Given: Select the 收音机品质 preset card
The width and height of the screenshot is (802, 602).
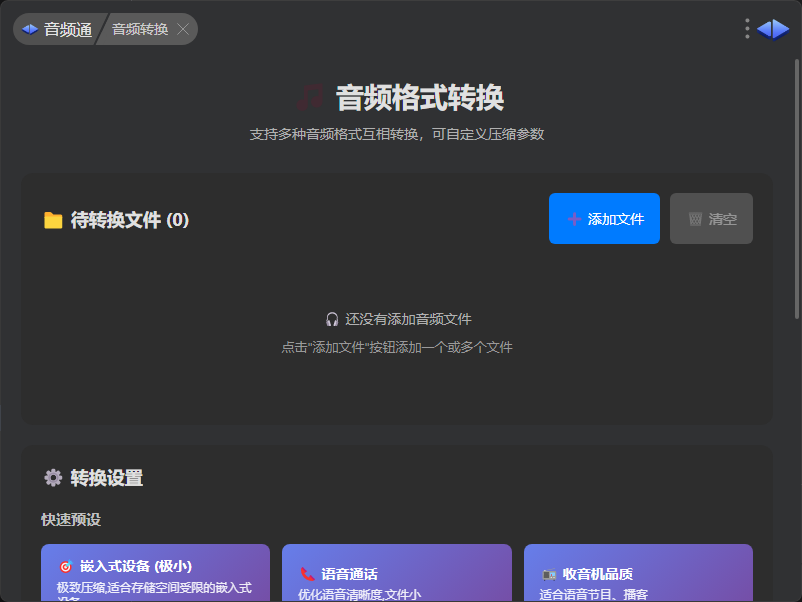Looking at the screenshot, I should (638, 573).
